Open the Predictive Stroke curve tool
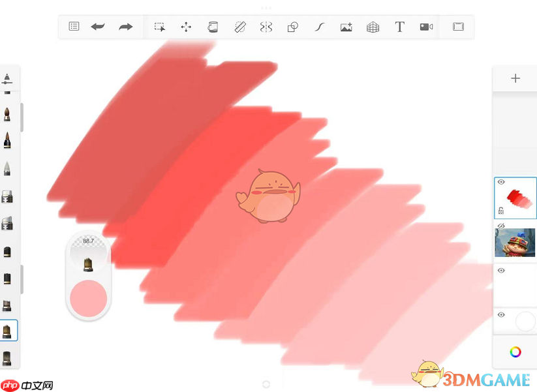This screenshot has height=392, width=537. (x=319, y=27)
